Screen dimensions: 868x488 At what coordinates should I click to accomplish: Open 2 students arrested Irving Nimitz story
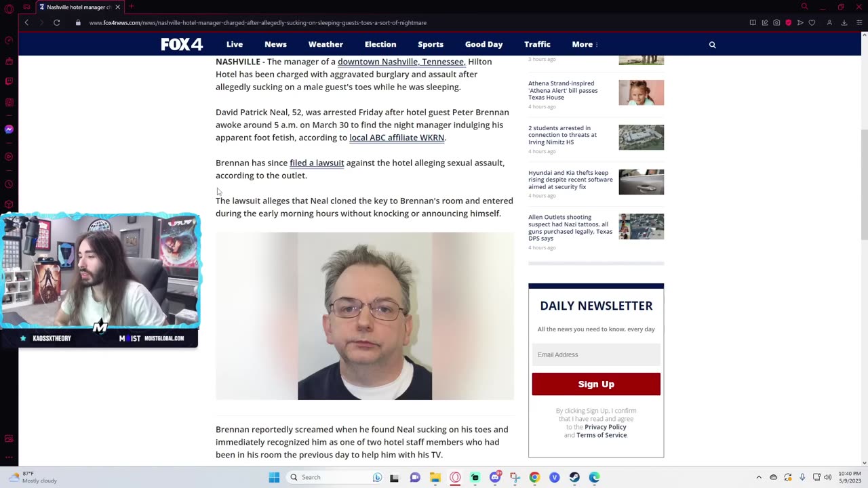click(x=563, y=135)
